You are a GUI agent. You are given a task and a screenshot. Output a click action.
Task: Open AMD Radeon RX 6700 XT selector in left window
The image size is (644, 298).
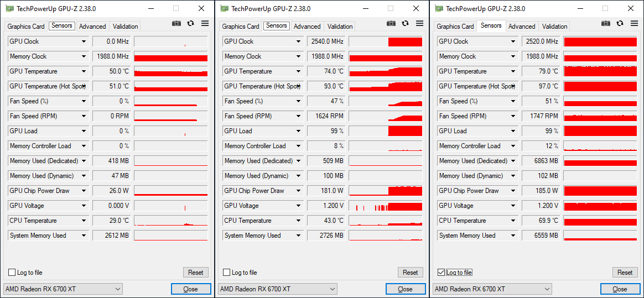coord(63,289)
